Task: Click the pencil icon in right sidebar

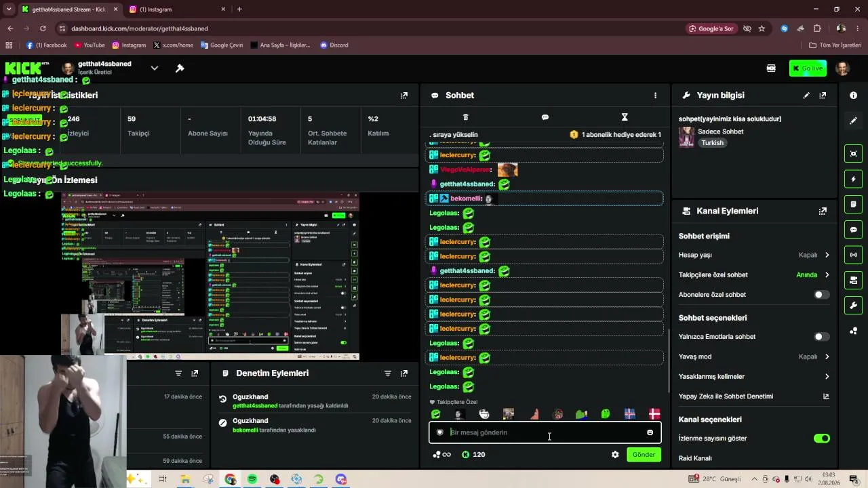Action: 853,121
